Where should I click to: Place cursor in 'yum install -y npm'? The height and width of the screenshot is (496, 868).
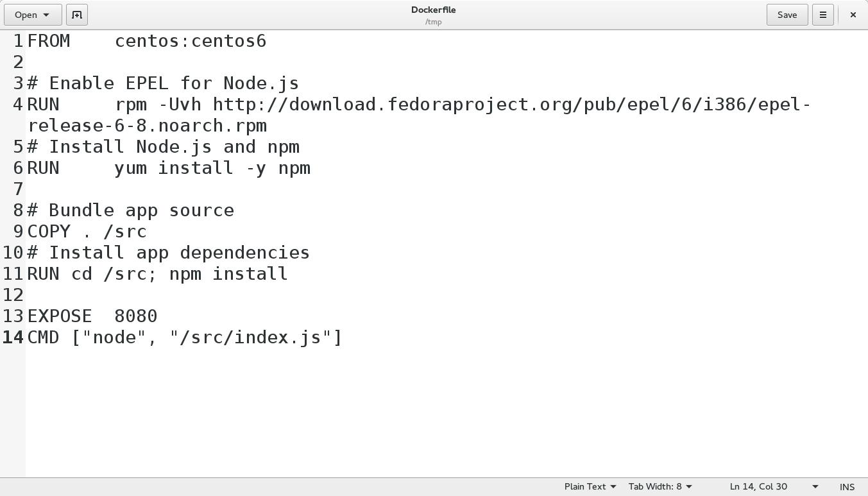212,168
